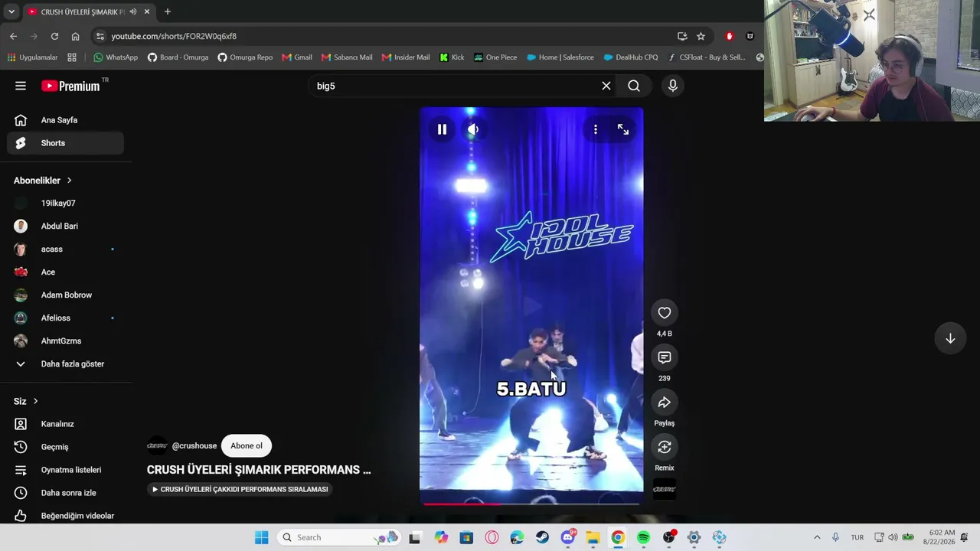Open the Windows Start menu
Screen dimensions: 980x551
(x=261, y=537)
